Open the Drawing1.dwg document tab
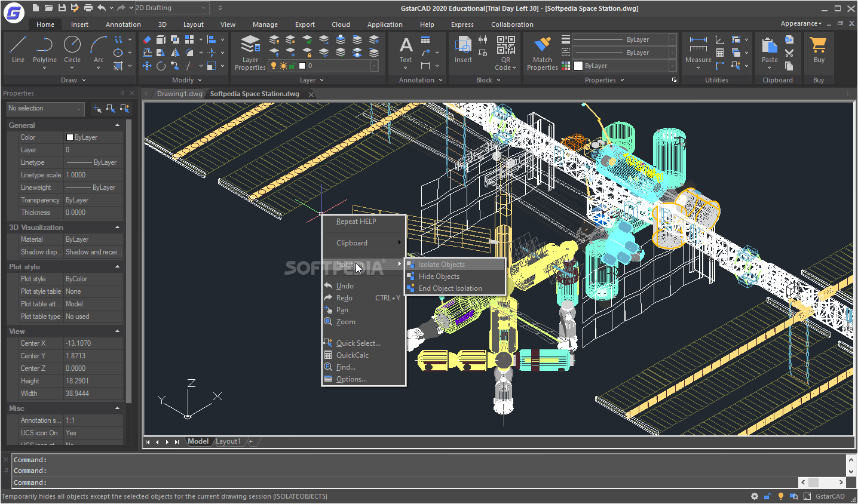 pyautogui.click(x=179, y=94)
